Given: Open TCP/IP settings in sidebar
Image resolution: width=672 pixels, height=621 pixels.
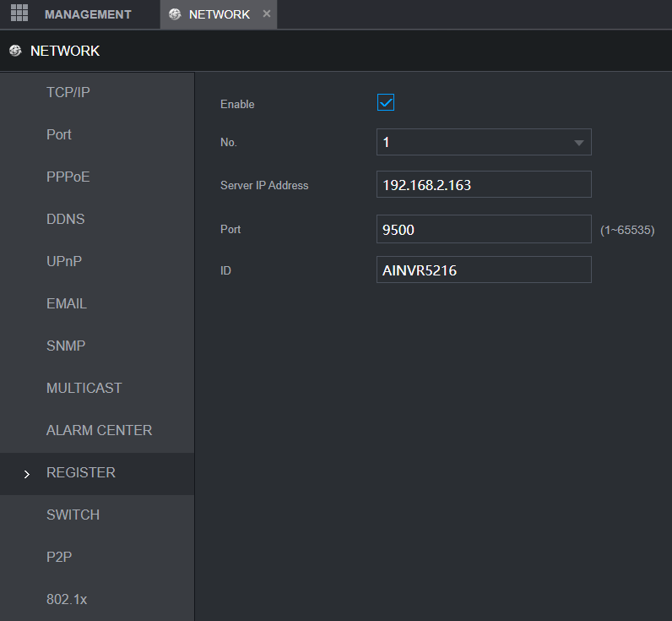Looking at the screenshot, I should pyautogui.click(x=68, y=92).
